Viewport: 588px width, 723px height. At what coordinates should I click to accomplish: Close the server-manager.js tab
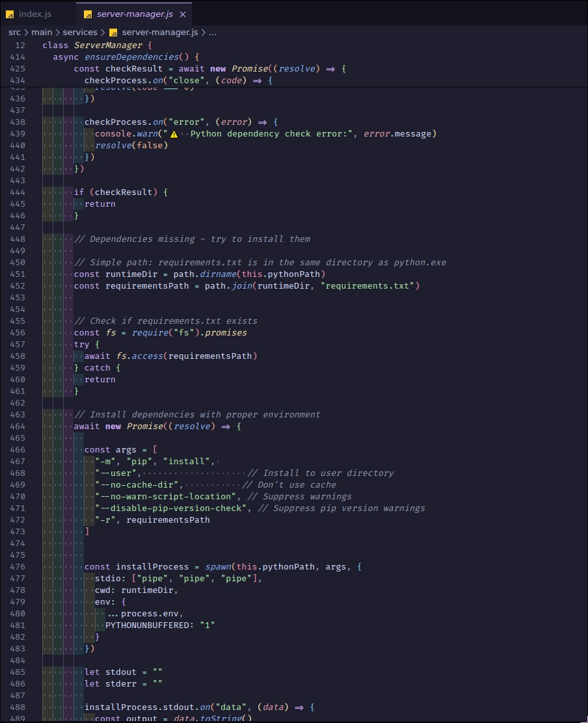183,14
